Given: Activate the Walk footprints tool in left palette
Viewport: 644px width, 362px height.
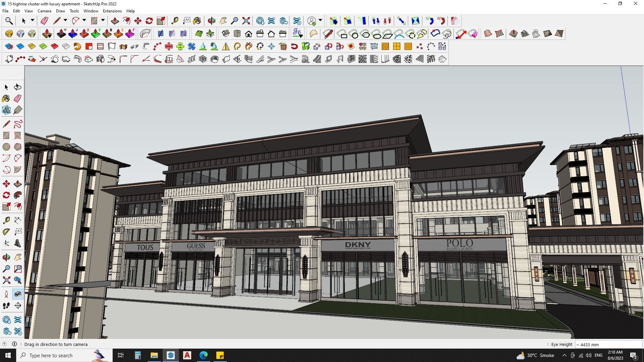Looking at the screenshot, I should click(x=6, y=306).
